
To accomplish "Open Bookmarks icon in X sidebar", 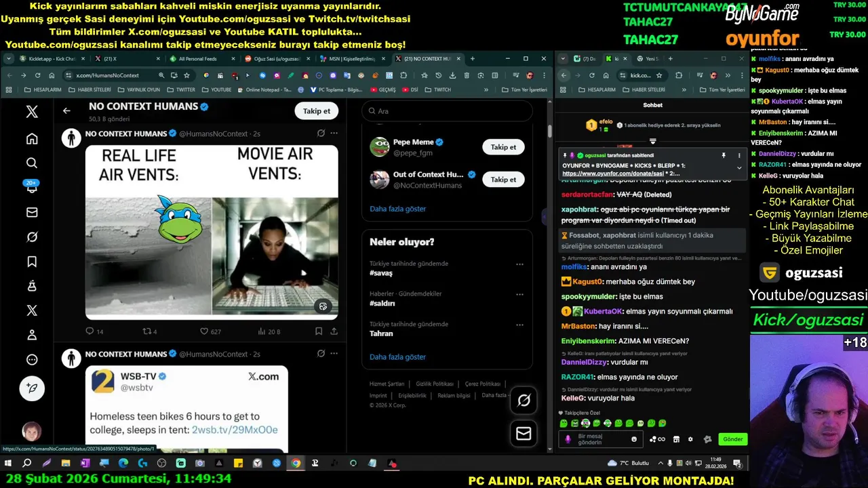I will [32, 262].
